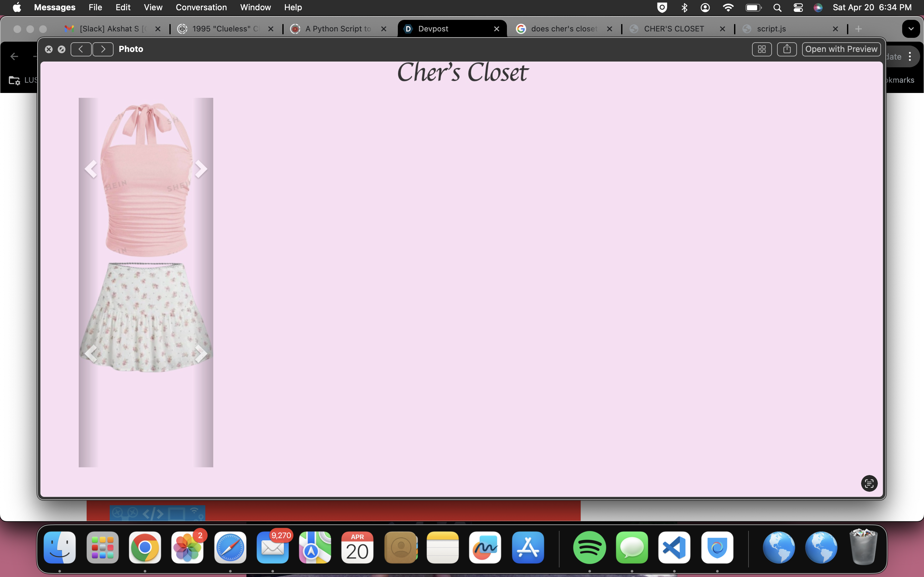Open the Conversation menu

coord(201,7)
